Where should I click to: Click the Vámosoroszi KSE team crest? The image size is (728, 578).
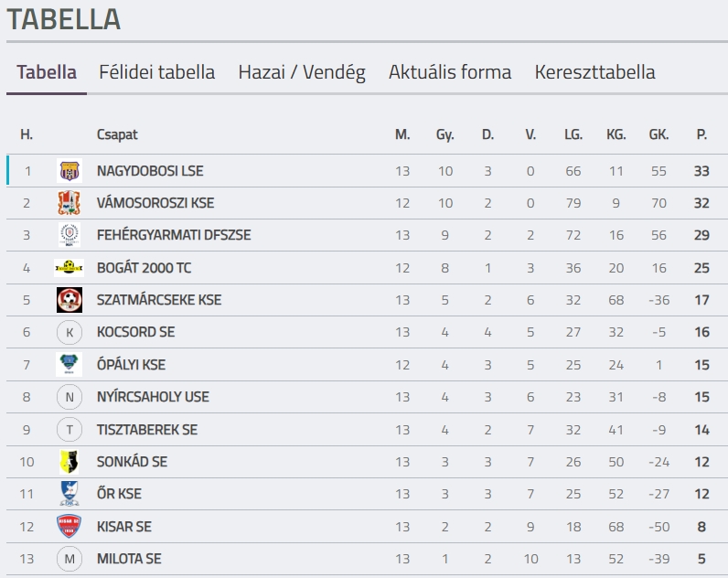[70, 203]
